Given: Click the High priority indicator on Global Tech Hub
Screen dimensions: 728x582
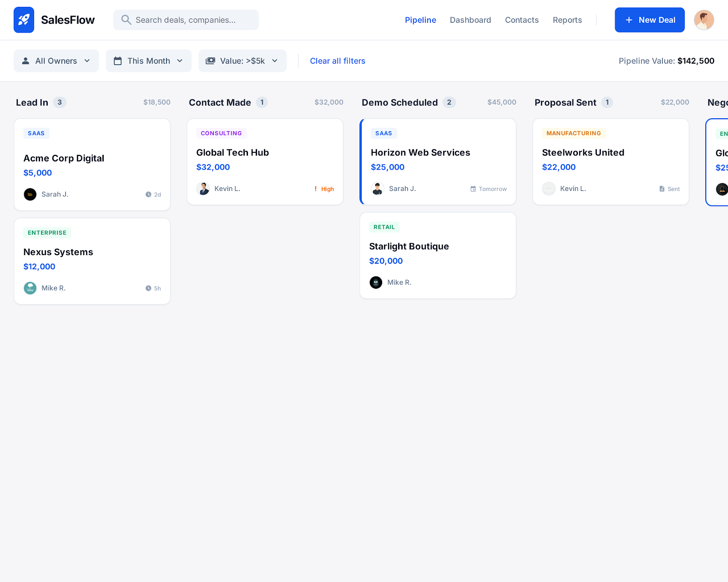Looking at the screenshot, I should pos(324,189).
